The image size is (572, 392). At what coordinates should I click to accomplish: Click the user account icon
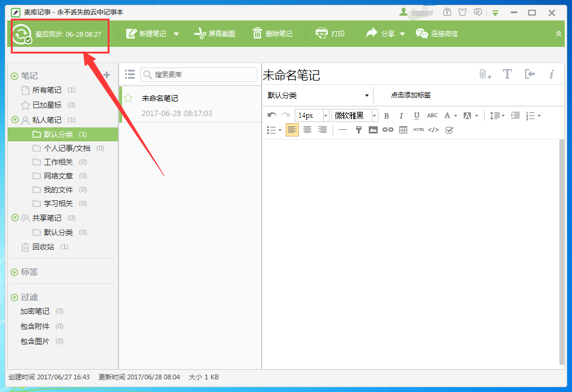click(403, 12)
